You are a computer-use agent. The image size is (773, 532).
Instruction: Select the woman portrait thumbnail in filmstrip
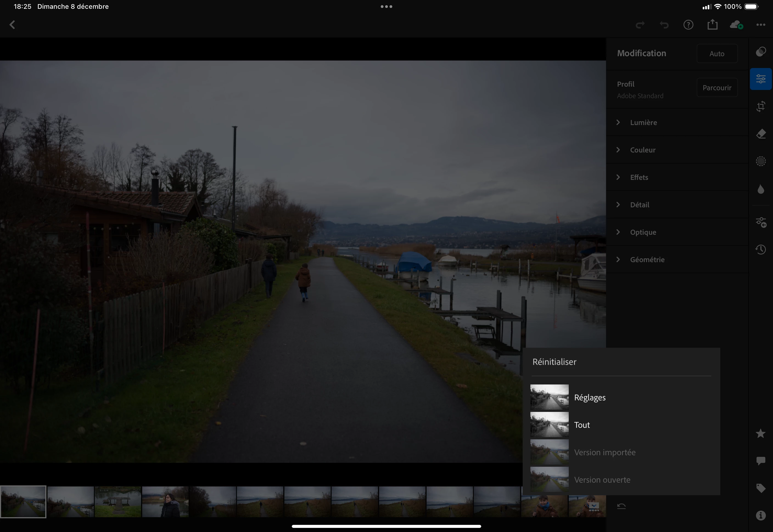[165, 502]
